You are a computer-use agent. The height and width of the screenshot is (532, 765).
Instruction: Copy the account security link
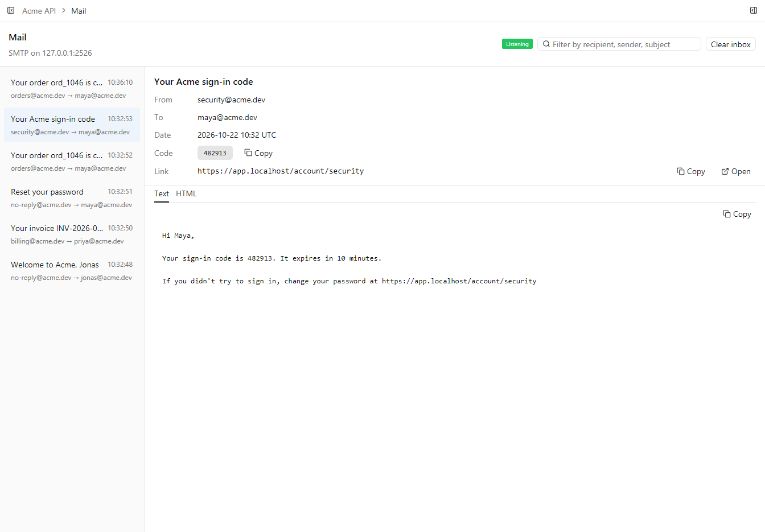tap(691, 171)
